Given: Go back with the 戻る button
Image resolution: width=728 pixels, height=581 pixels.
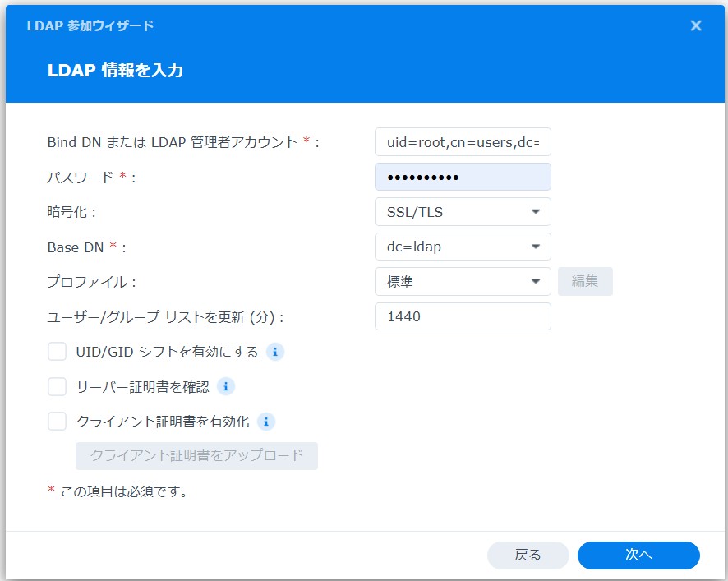Looking at the screenshot, I should [528, 556].
